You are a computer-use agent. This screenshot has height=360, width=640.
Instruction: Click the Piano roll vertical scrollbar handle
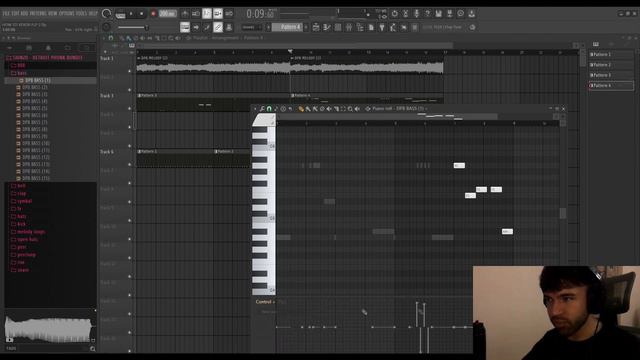pyautogui.click(x=563, y=213)
